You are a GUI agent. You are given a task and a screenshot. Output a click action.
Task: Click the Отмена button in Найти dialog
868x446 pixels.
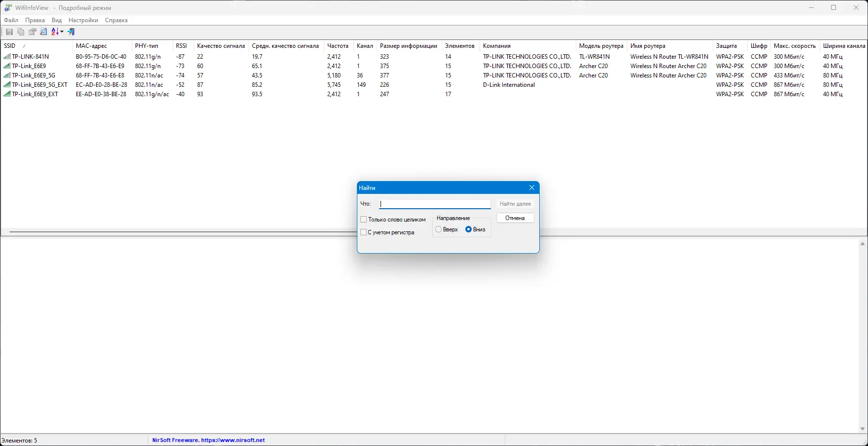515,218
